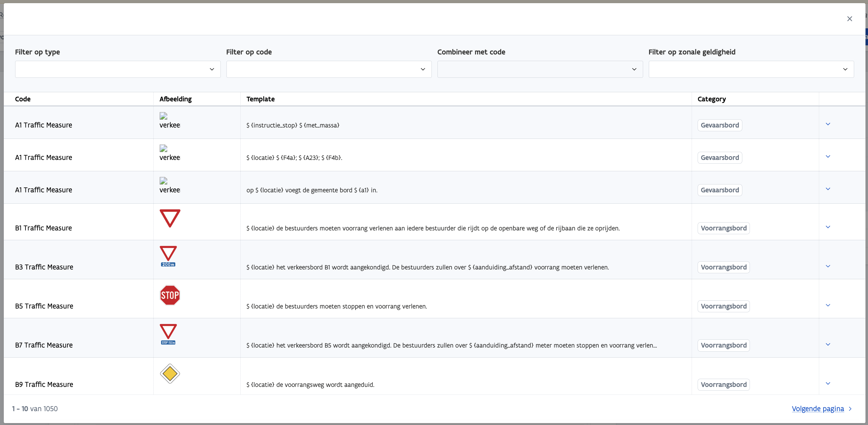Expand the first A1 Traffic Measure row

tap(828, 124)
